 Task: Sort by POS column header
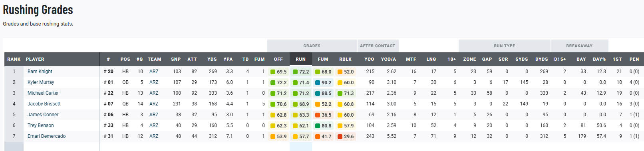[x=125, y=59]
